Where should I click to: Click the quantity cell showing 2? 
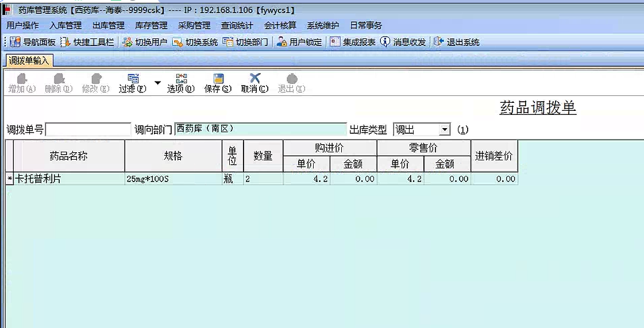(x=263, y=179)
